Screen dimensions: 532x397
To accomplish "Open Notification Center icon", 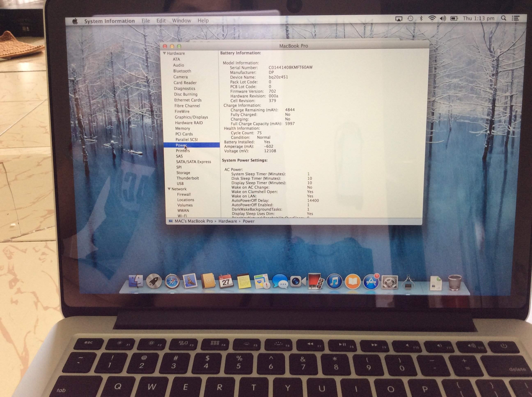I will click(x=515, y=18).
